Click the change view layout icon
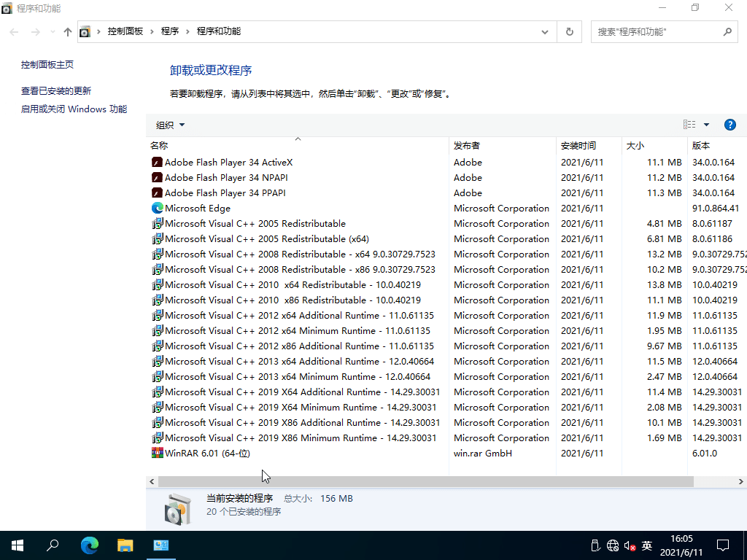Screen dimensions: 747x560 tap(689, 124)
